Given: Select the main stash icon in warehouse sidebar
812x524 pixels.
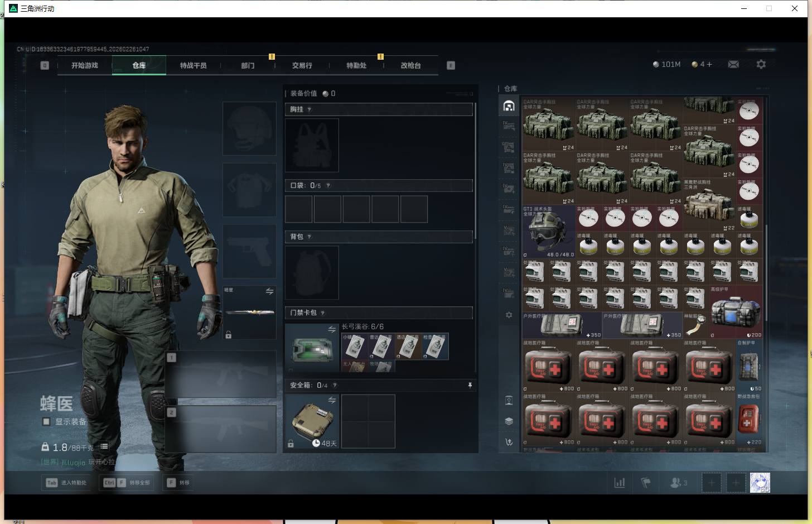Looking at the screenshot, I should click(509, 106).
